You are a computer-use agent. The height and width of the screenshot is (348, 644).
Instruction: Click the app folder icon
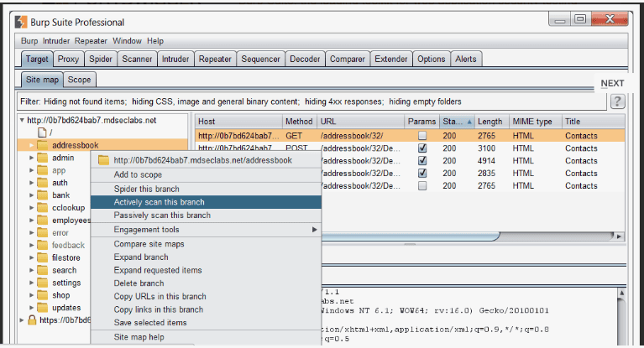42,170
